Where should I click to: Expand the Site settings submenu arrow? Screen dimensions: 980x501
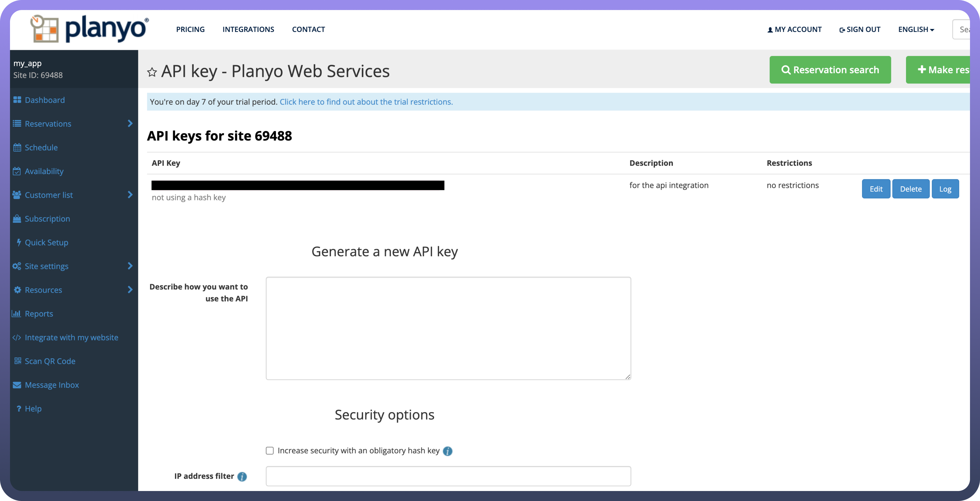(x=130, y=266)
